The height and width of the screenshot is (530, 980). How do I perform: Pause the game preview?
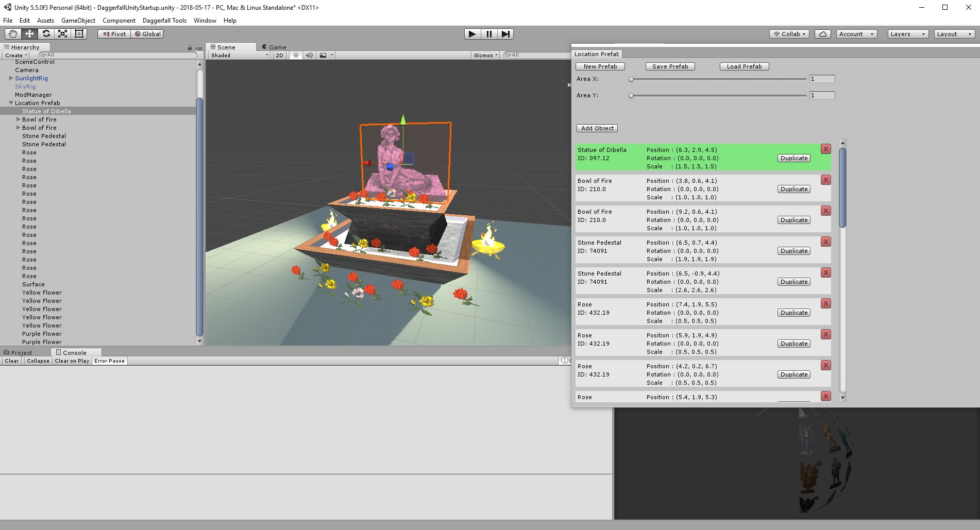[x=489, y=34]
